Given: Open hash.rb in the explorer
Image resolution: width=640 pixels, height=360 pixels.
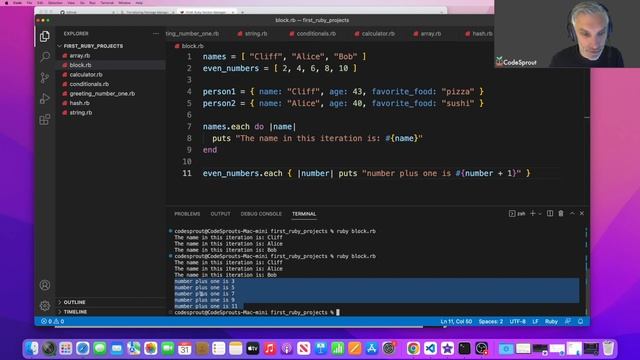Looking at the screenshot, I should 79,103.
